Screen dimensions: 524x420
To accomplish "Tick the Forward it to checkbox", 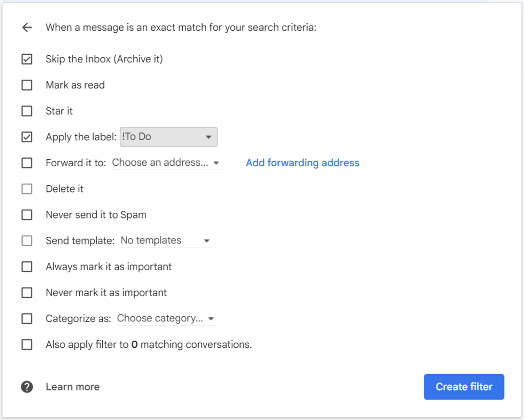I will pos(27,163).
